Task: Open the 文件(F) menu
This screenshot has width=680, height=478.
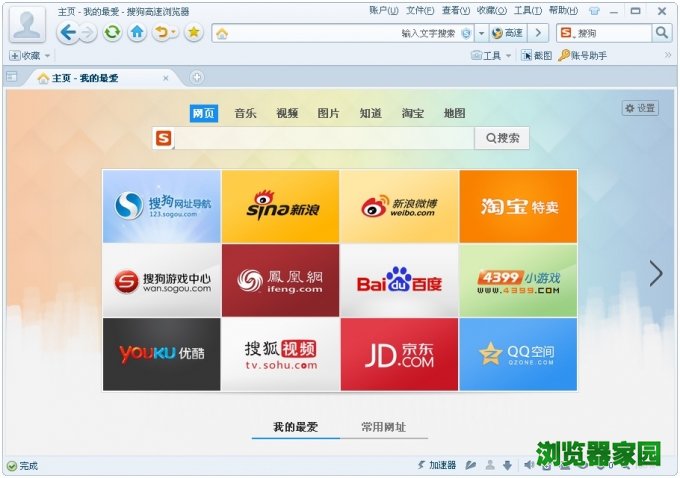Action: click(420, 11)
